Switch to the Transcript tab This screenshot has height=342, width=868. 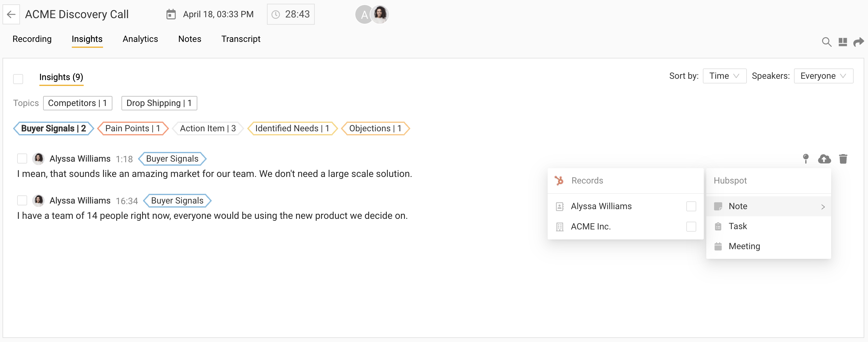pos(241,39)
